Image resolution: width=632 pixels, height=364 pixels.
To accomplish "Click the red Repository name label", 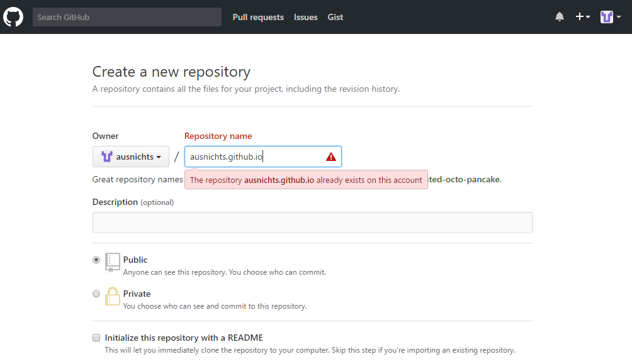I will pos(218,136).
